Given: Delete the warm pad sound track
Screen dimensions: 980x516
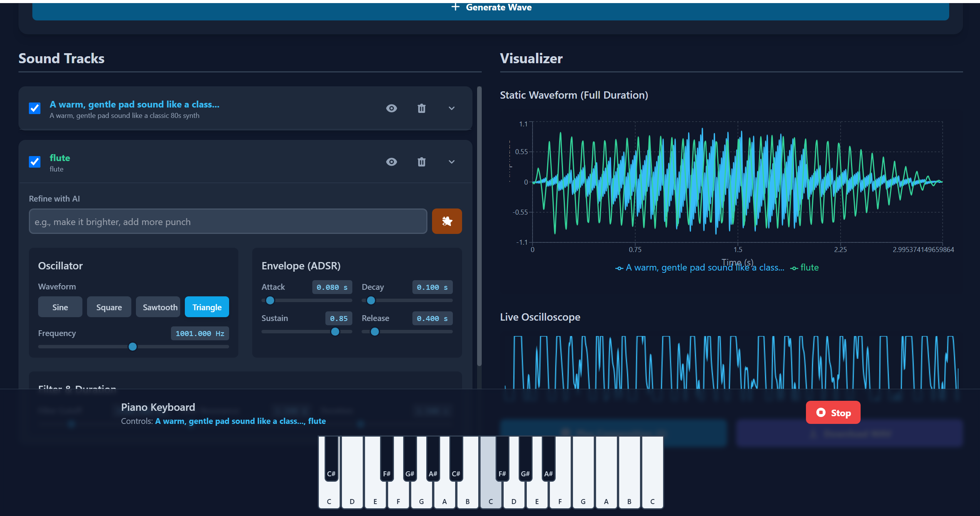Looking at the screenshot, I should tap(422, 108).
